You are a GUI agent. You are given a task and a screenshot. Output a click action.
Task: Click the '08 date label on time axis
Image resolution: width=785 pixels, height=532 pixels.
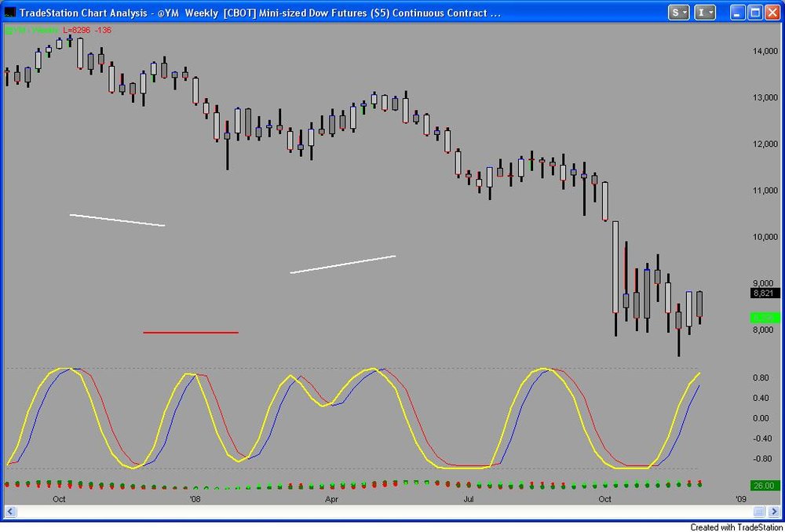tap(195, 499)
